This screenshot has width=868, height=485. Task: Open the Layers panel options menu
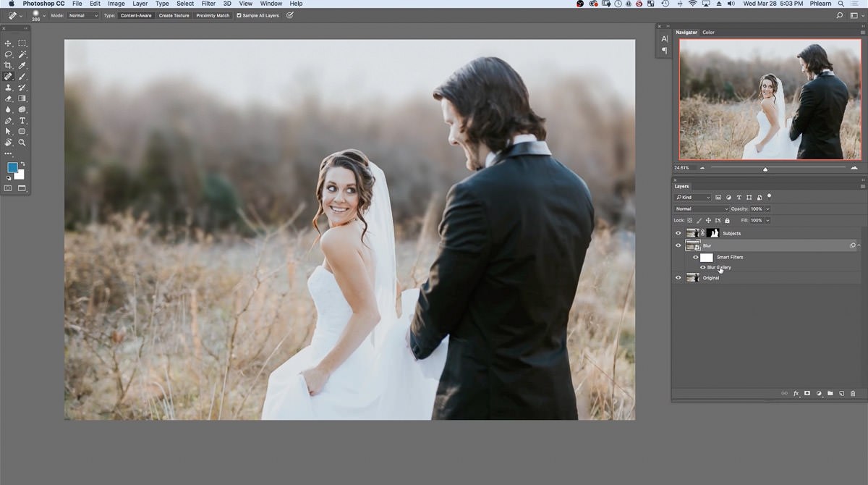click(x=862, y=186)
